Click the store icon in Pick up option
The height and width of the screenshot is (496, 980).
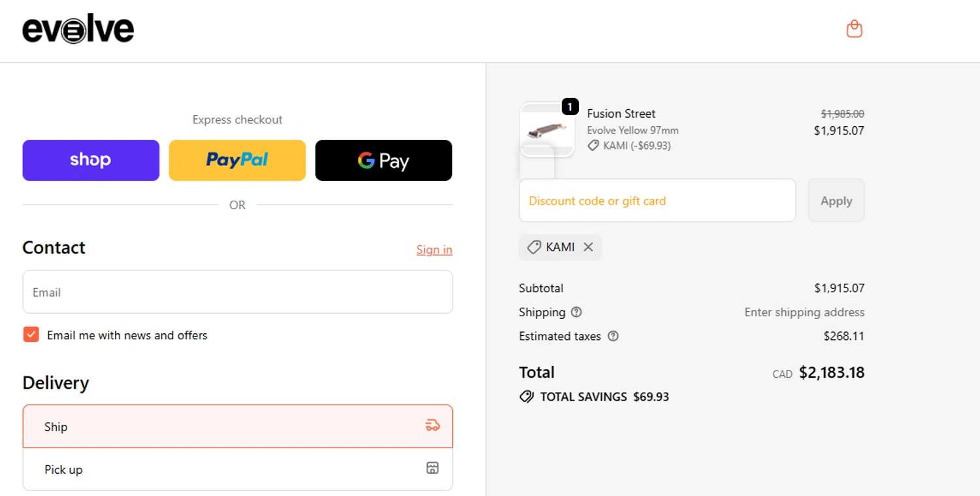[x=432, y=468]
